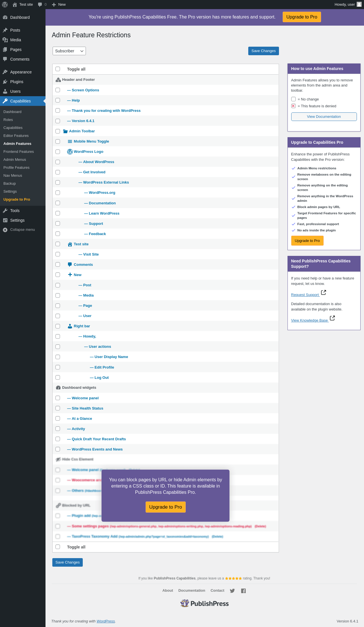Open Roles submenu item

point(8,120)
